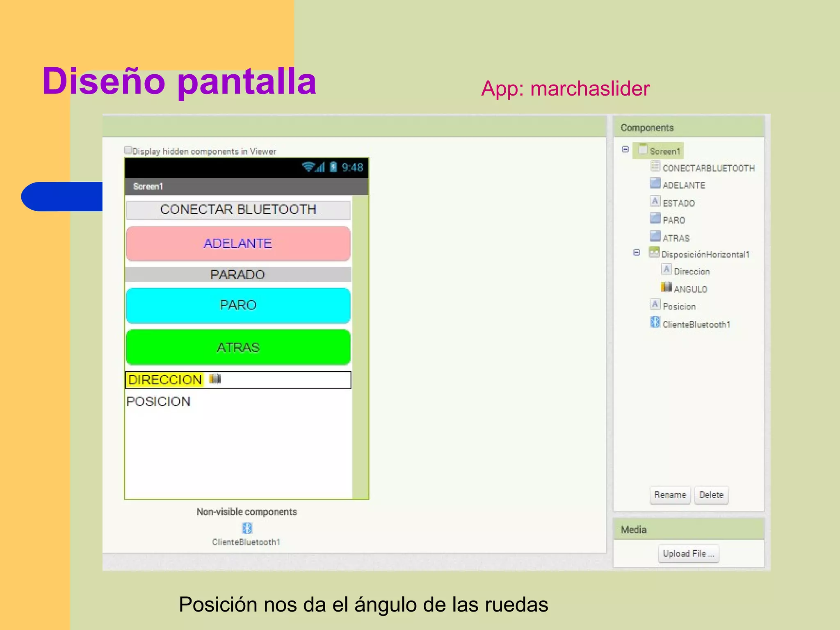
Task: Click the DisposiciónHorizontal1 layout icon
Action: pyautogui.click(x=654, y=252)
